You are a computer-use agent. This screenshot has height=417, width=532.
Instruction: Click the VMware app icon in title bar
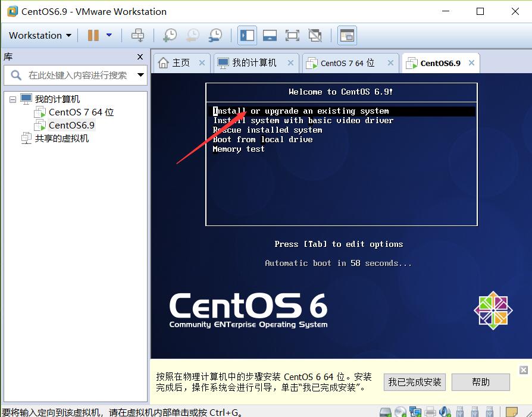point(12,11)
